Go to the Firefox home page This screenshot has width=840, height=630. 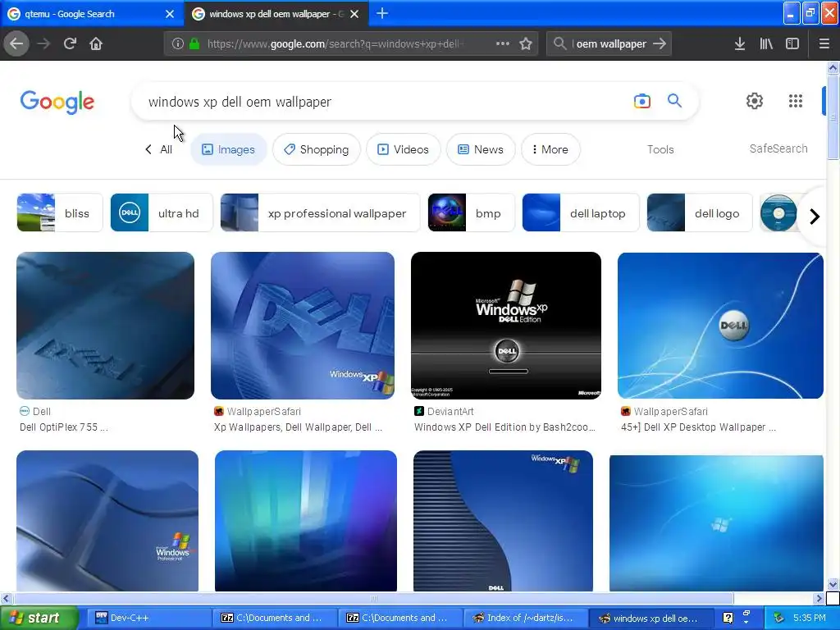tap(96, 43)
